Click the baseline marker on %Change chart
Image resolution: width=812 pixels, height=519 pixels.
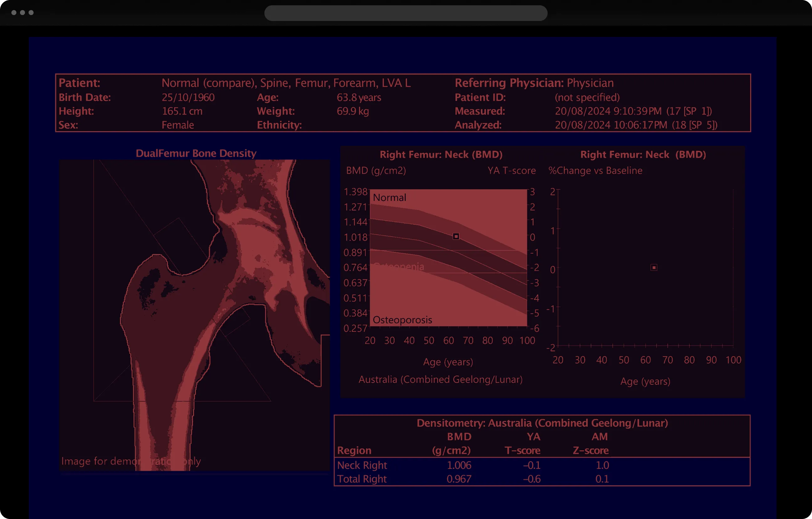click(654, 268)
